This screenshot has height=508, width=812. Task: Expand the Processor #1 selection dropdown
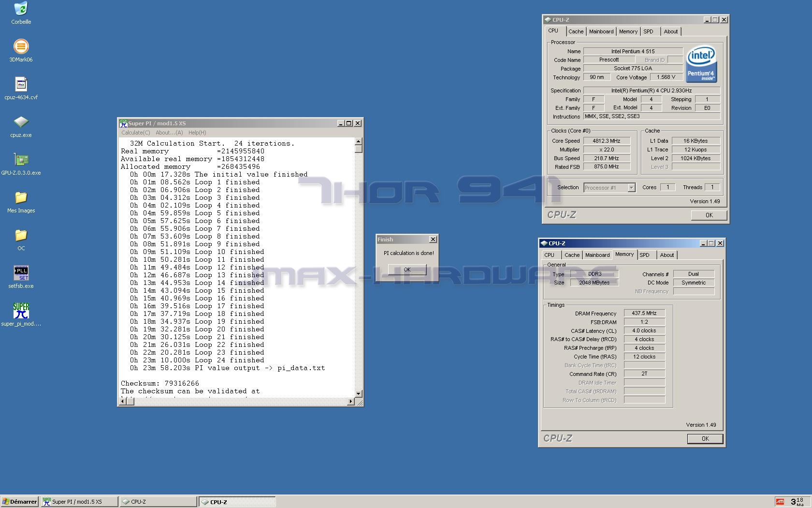coord(631,188)
